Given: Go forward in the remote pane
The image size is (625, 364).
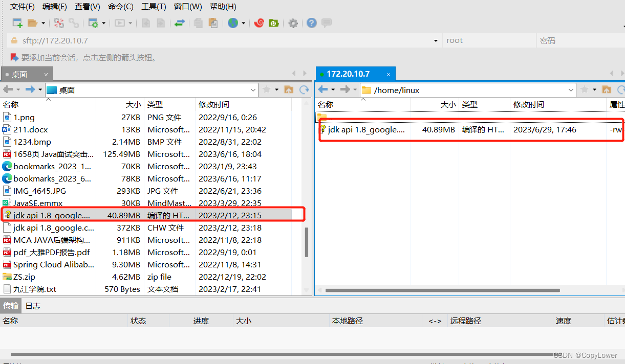Looking at the screenshot, I should point(345,89).
